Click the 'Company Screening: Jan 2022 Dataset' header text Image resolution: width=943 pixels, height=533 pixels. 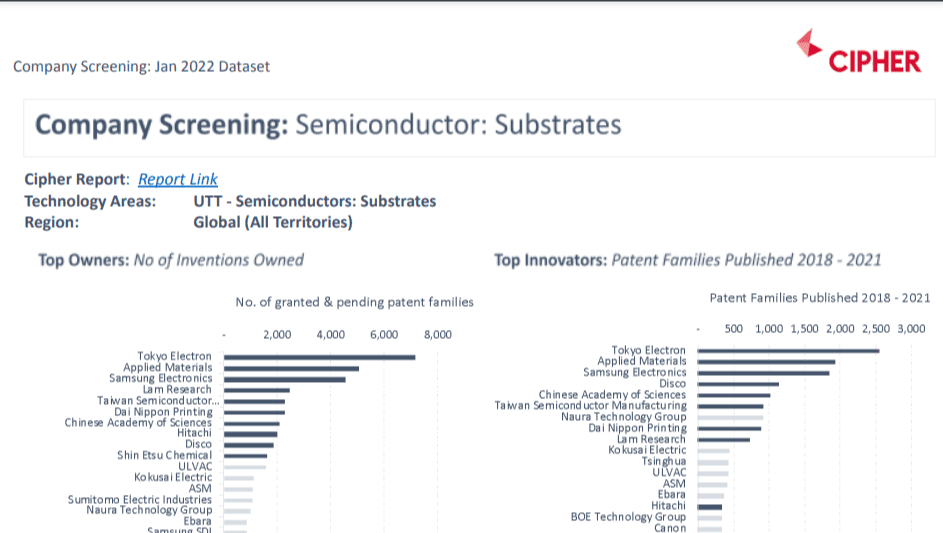click(141, 67)
